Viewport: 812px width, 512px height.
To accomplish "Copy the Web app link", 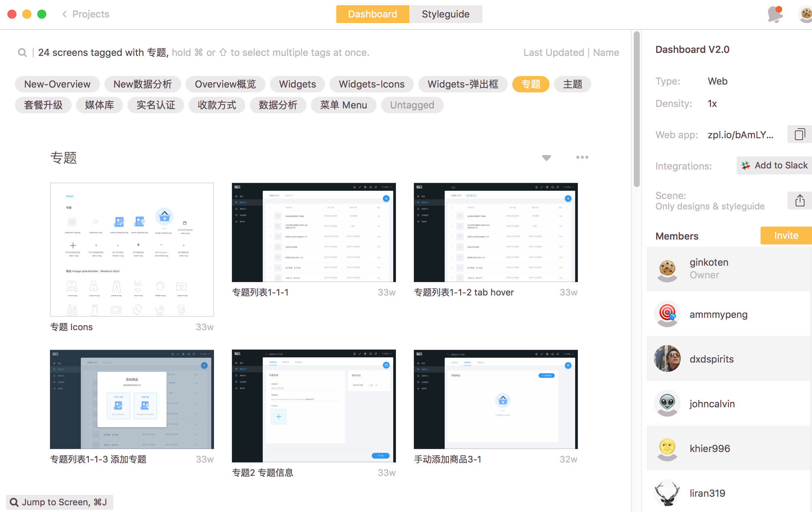I will pos(799,134).
